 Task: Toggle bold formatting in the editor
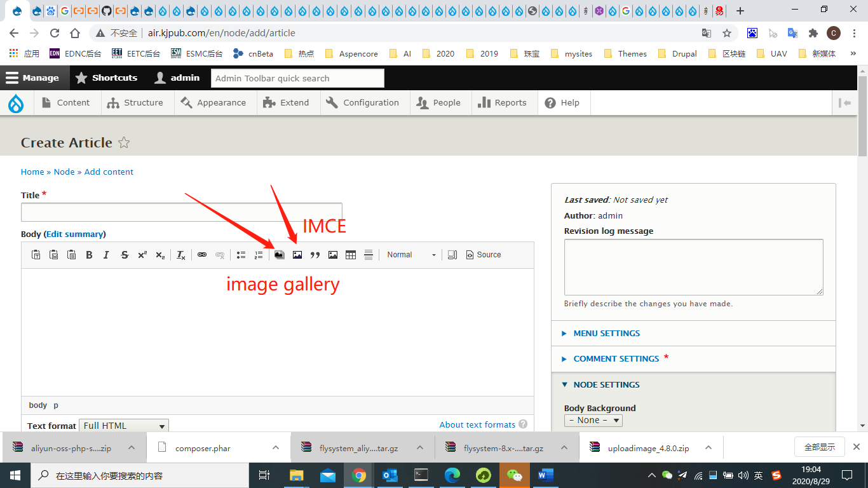[x=89, y=255]
